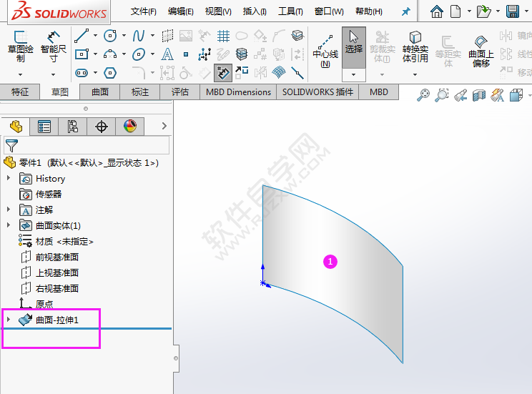Select the 原点 origin item

(44, 304)
